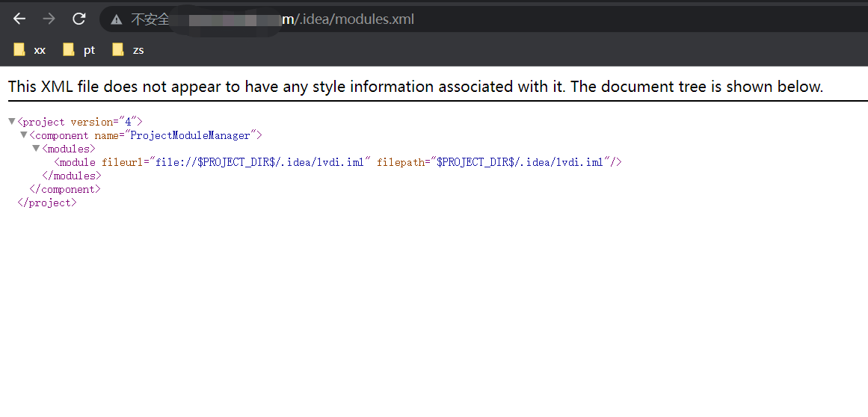Click the closing </component> tag

65,189
